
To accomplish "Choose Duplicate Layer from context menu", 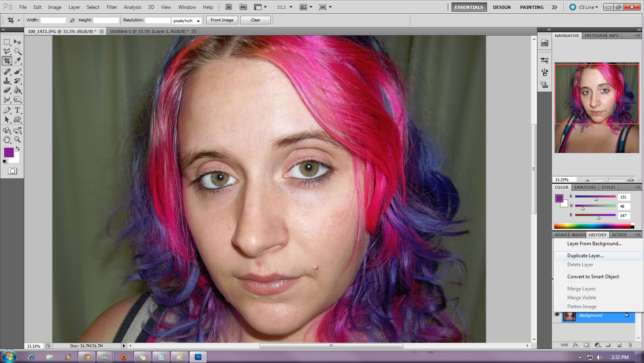I will (x=585, y=256).
